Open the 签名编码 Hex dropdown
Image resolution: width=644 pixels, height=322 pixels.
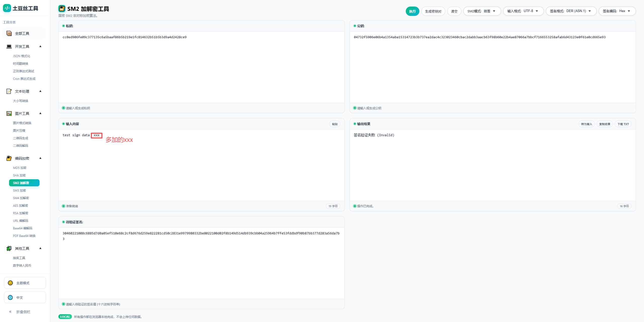point(617,11)
